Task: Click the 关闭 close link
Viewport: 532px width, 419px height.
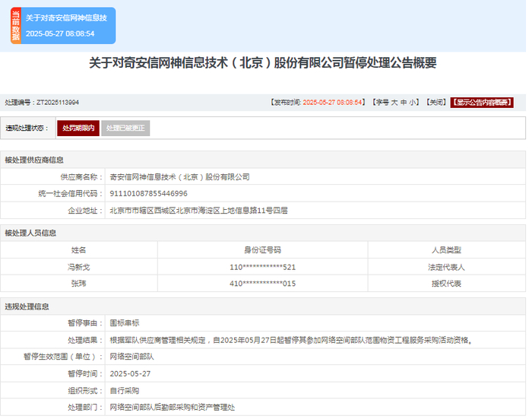Action: point(435,102)
